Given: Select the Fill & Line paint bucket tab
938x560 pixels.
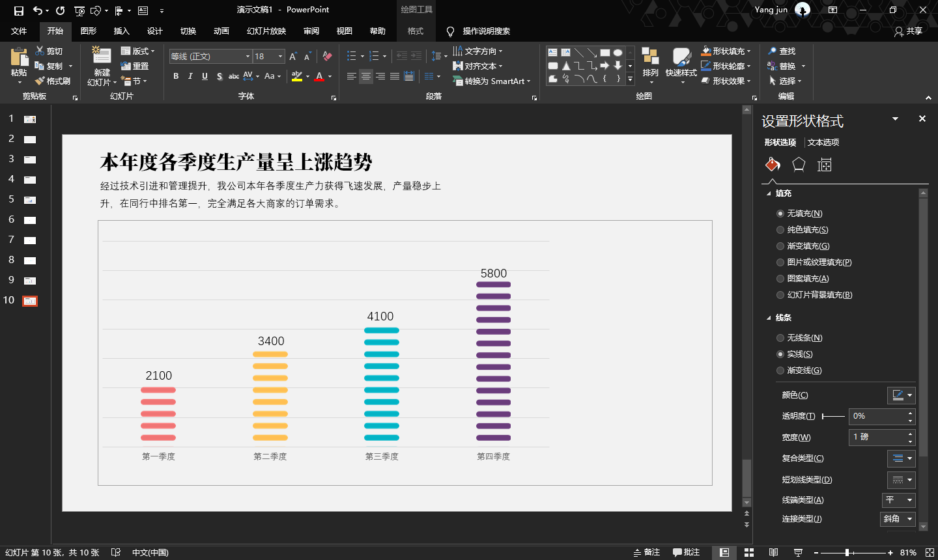Looking at the screenshot, I should coord(773,165).
